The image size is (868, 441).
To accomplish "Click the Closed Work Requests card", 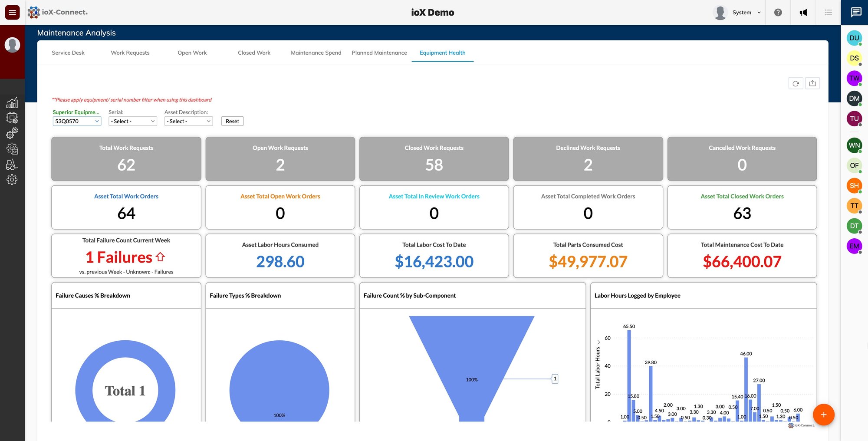I will (x=434, y=159).
